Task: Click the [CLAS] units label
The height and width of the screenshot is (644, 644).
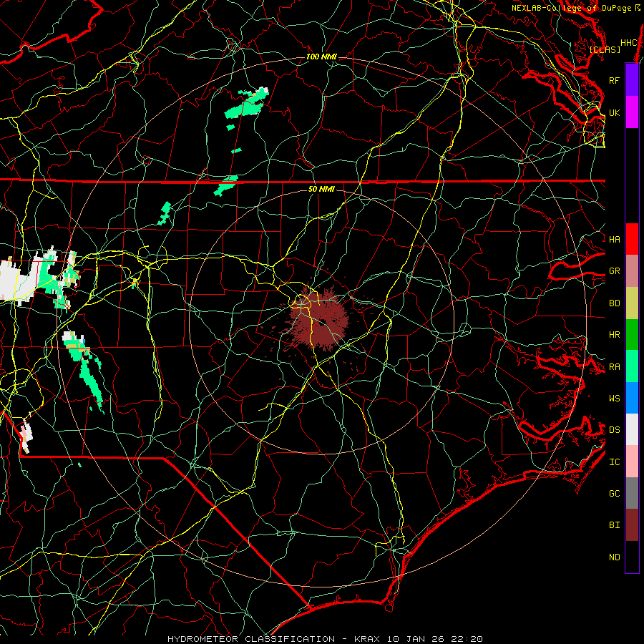Action: [605, 49]
